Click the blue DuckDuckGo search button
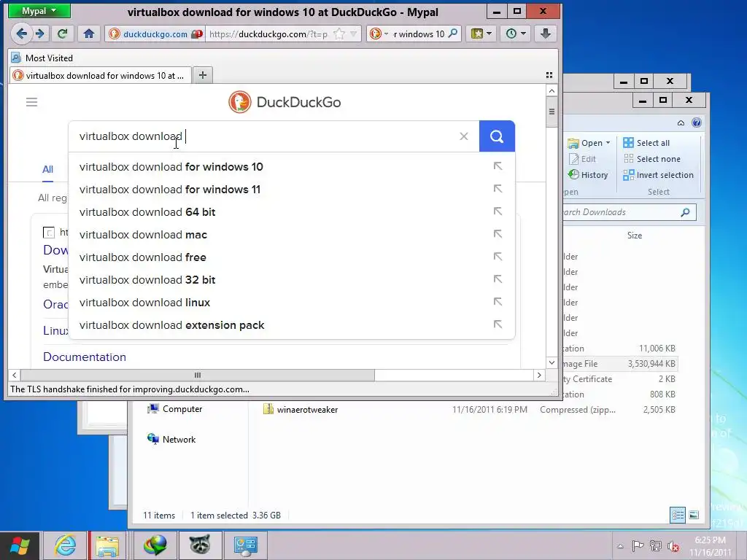747x560 pixels. (x=497, y=136)
